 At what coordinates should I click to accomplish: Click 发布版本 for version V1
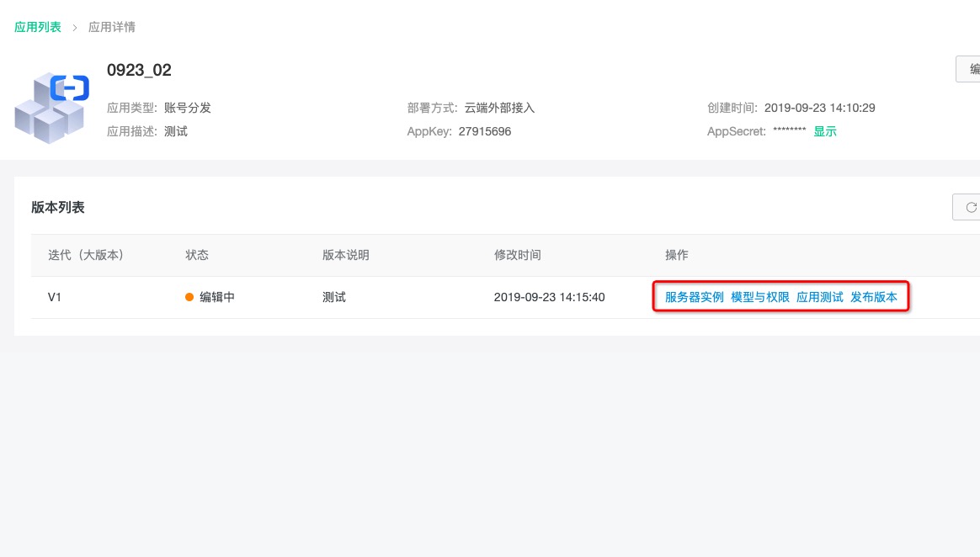tap(874, 297)
